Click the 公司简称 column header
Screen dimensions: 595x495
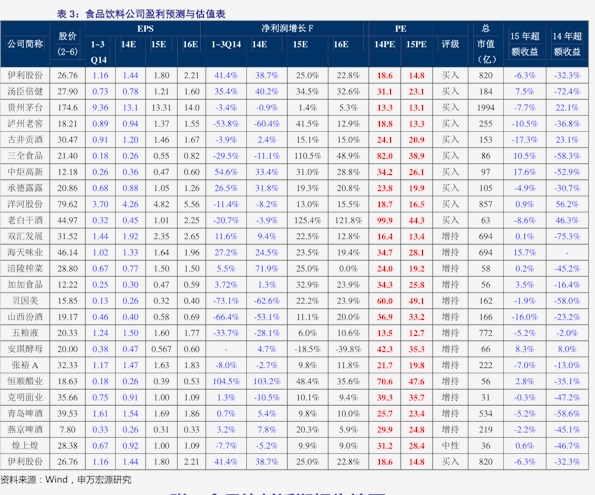click(x=25, y=44)
